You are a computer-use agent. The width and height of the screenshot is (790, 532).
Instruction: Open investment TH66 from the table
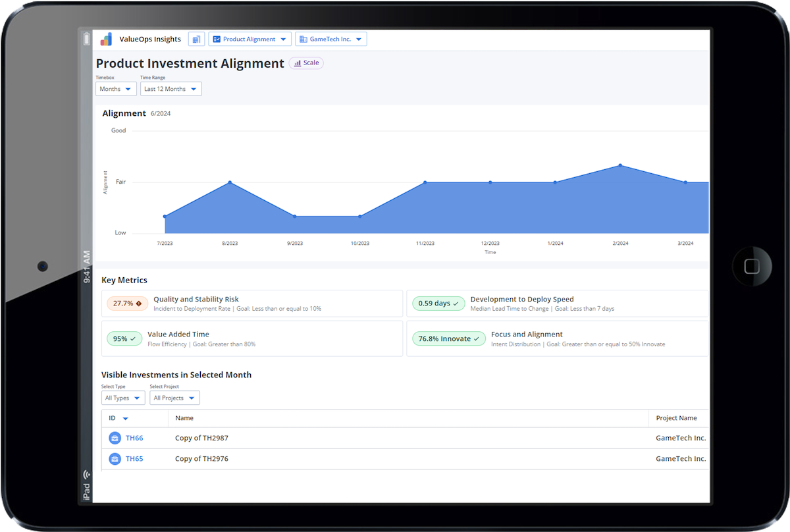click(134, 438)
